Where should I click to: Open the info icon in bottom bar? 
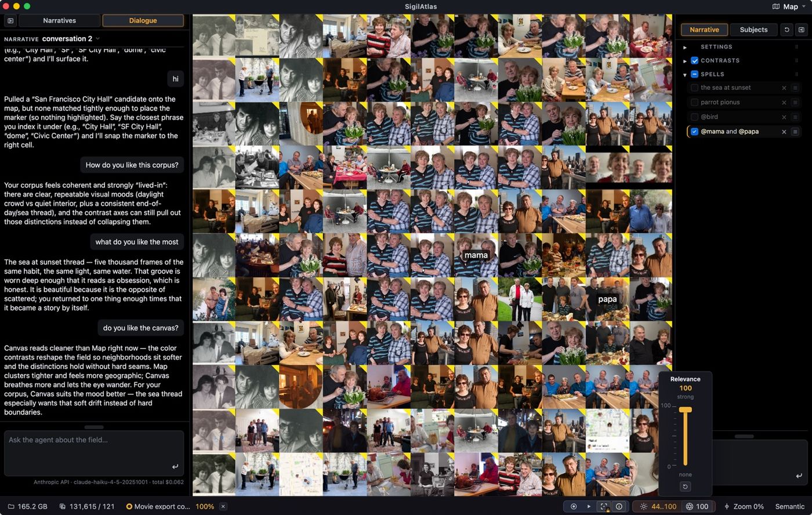tap(619, 506)
